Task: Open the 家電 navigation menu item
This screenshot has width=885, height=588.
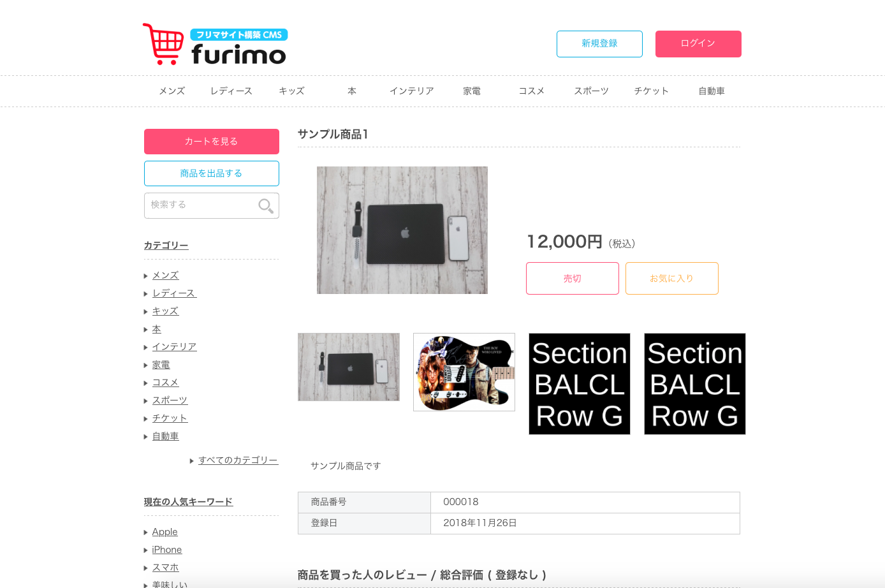Action: [472, 91]
